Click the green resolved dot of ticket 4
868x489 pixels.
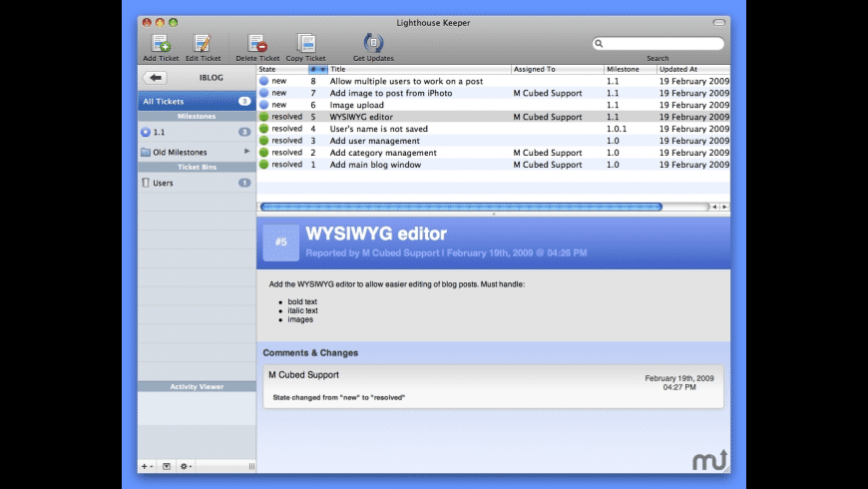tap(264, 129)
